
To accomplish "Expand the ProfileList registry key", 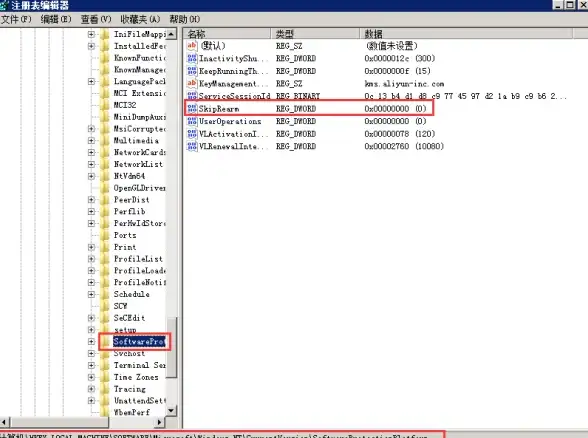I will tap(91, 259).
